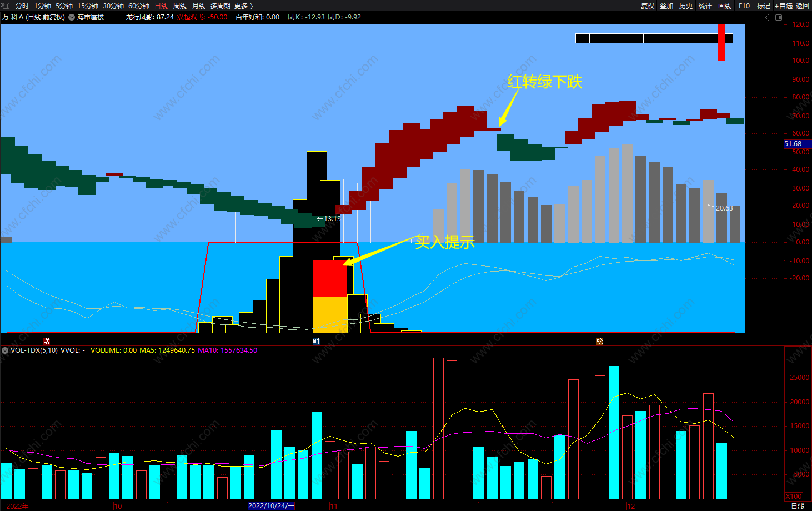The image size is (812, 511).
Task: Click the 凤K -12.93 indicator value
Action: point(306,17)
